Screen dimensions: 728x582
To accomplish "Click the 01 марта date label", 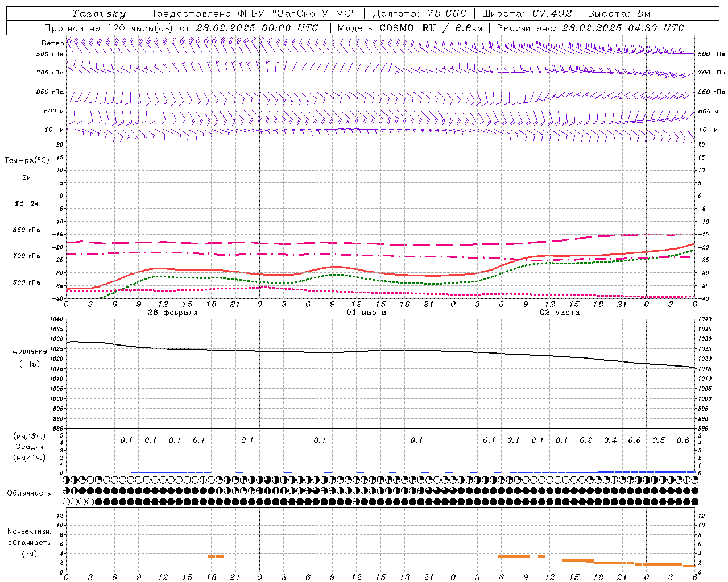I will [x=366, y=313].
